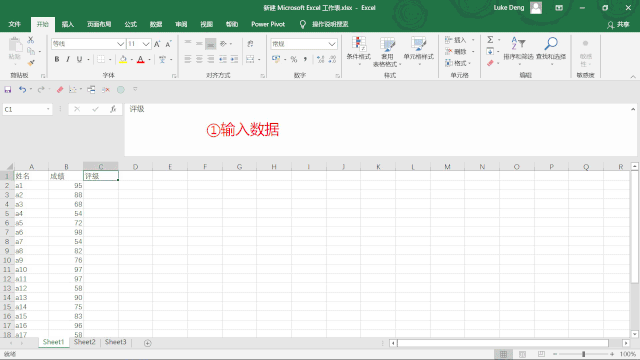The image size is (640, 360).
Task: Toggle Bold formatting
Action: pos(57,60)
